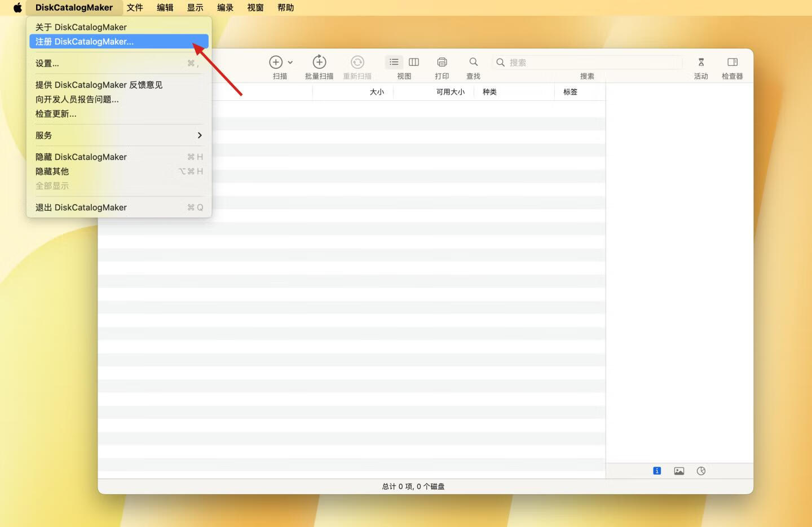Image resolution: width=812 pixels, height=527 pixels.
Task: Switch to column view icon
Action: tap(414, 62)
